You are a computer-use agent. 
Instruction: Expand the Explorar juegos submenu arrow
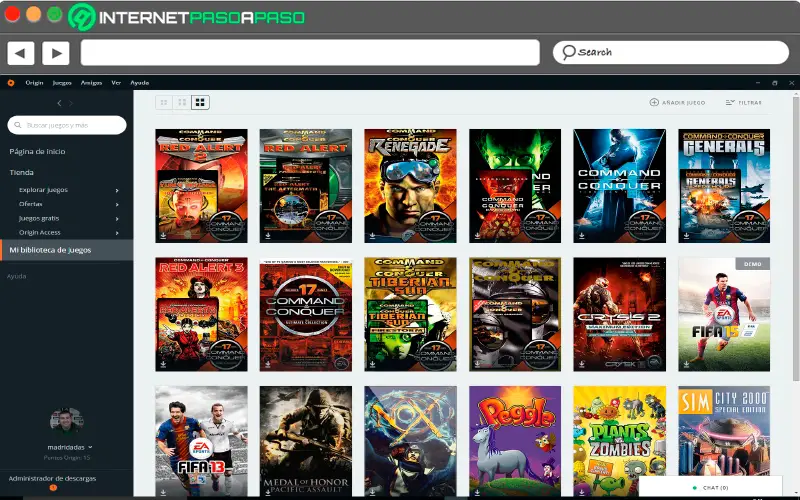click(117, 190)
